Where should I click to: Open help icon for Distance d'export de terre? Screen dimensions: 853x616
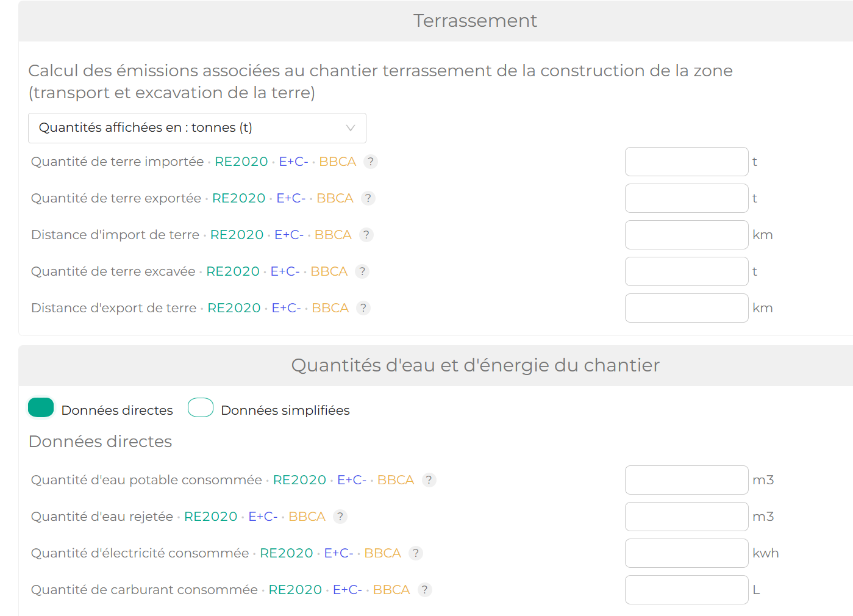(363, 308)
